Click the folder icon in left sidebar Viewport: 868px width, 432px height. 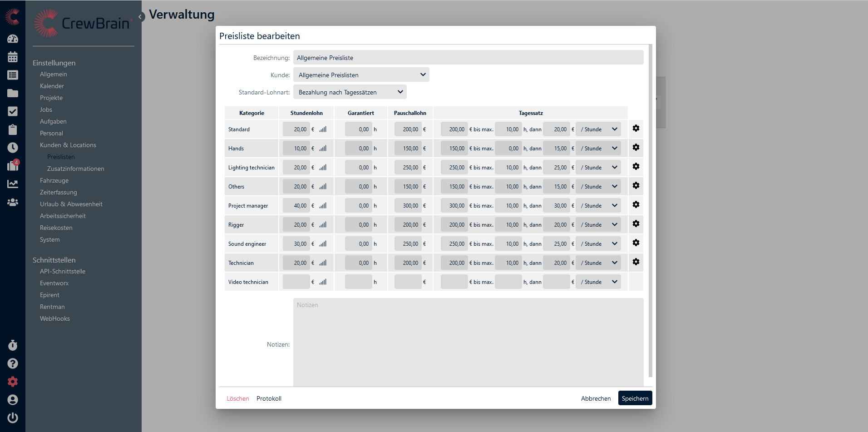[x=13, y=93]
